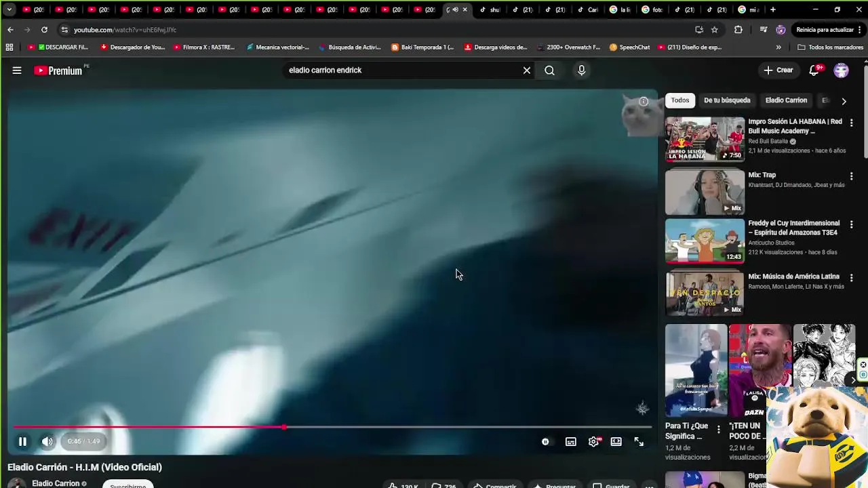
Task: Open options menu for Mix: Trap
Action: click(851, 176)
